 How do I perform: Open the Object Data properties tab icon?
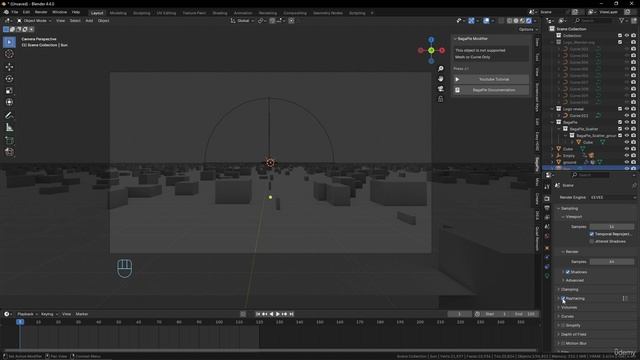(x=547, y=276)
